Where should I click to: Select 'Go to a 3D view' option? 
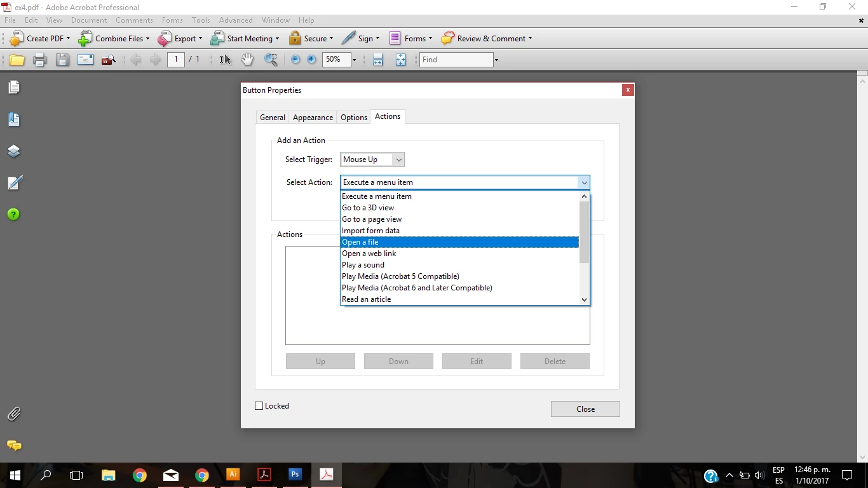click(459, 208)
